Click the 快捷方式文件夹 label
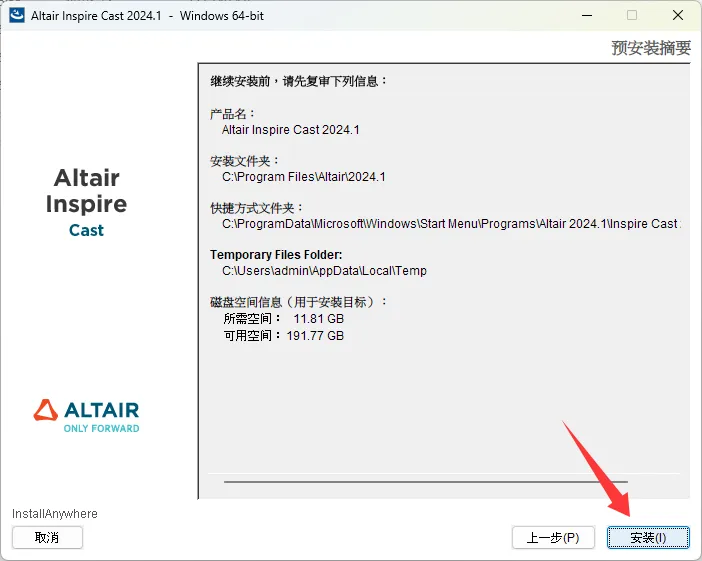 click(257, 208)
